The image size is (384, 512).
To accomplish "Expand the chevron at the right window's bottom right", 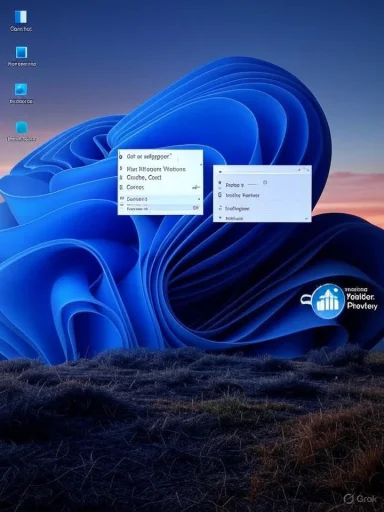I will coord(306,219).
